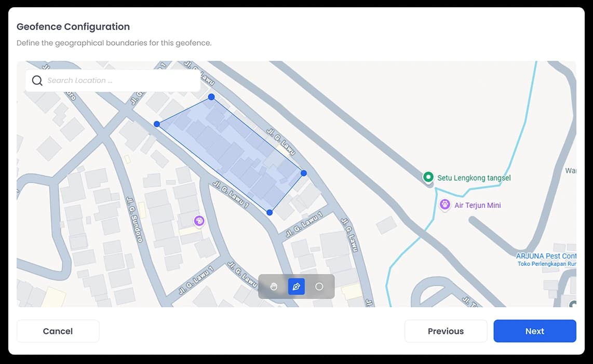This screenshot has width=593, height=364.
Task: Focus the Search Location input field
Action: [x=113, y=80]
